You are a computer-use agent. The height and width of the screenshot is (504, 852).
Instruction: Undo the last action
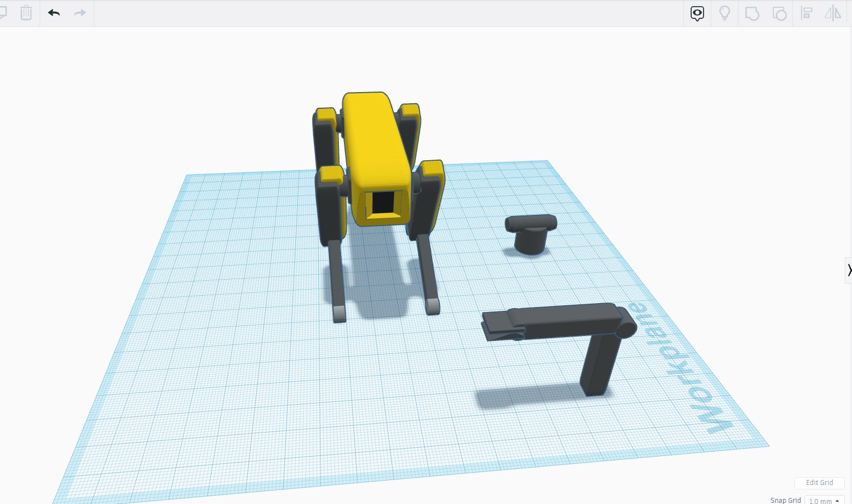tap(54, 13)
